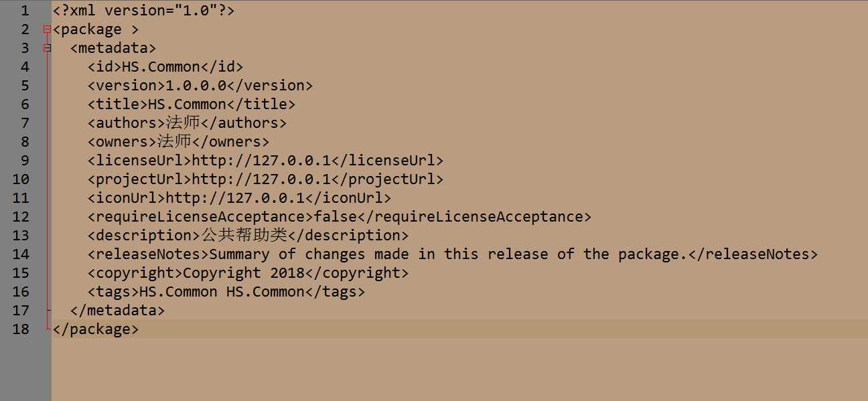Collapse the metadata element fold marker
The height and width of the screenshot is (401, 868).
click(47, 48)
